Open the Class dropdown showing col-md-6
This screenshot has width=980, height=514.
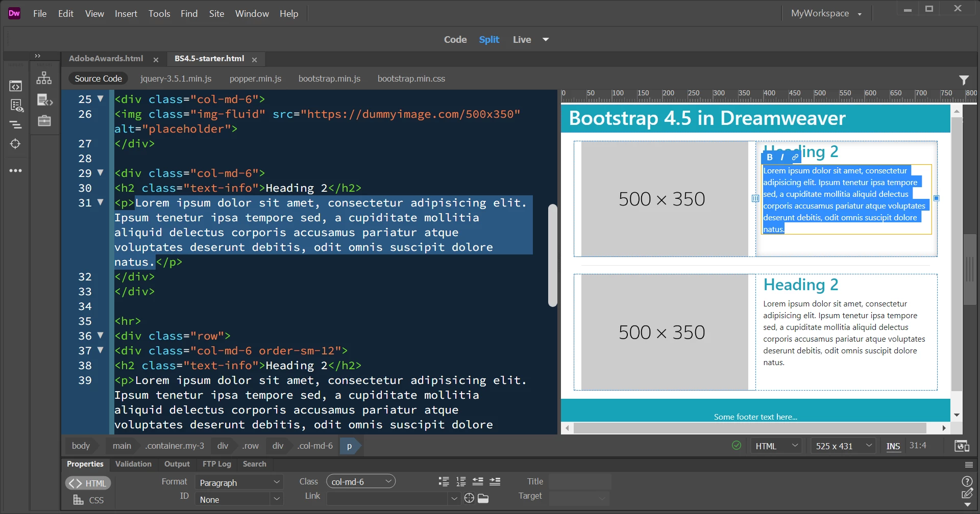pyautogui.click(x=361, y=481)
